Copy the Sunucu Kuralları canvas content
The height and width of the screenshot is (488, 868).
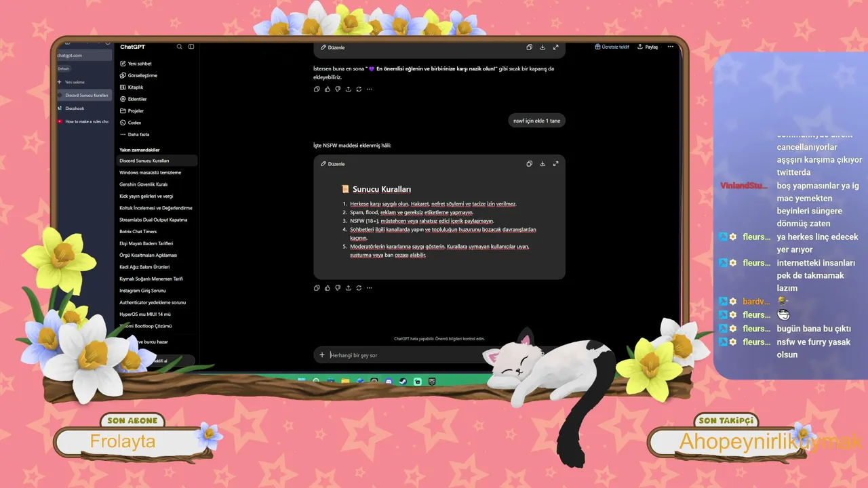click(529, 163)
